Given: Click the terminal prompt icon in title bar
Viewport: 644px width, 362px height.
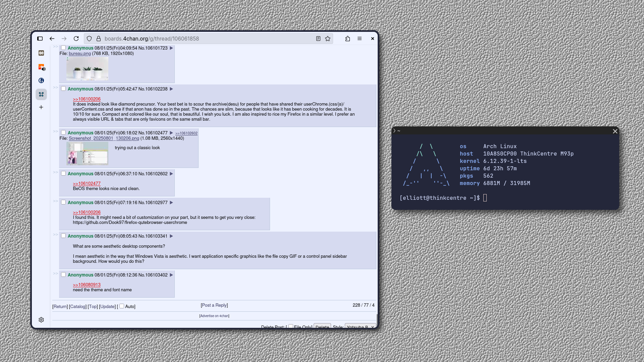Looking at the screenshot, I should (x=394, y=131).
